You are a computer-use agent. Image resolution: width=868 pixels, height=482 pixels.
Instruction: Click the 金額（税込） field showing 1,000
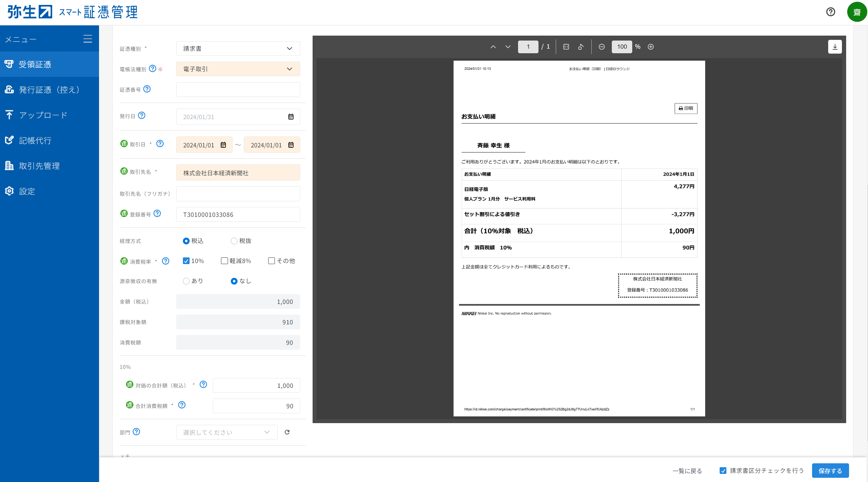[x=238, y=301]
